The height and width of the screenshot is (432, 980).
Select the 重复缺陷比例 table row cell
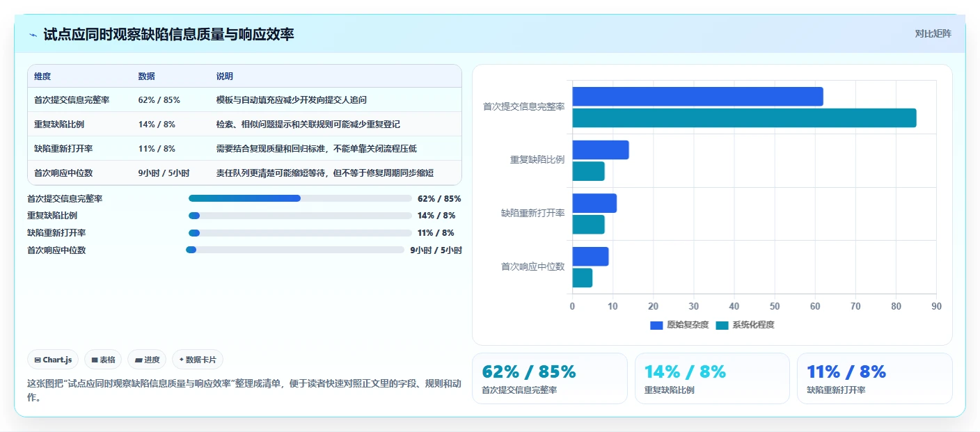click(59, 124)
